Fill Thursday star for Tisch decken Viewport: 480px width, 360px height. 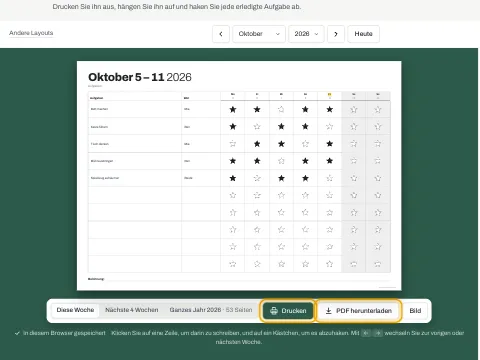point(305,144)
